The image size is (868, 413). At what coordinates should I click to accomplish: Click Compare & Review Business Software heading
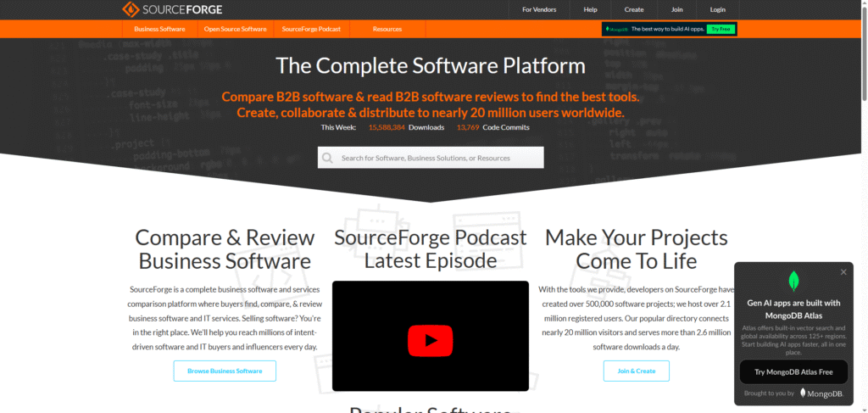225,249
